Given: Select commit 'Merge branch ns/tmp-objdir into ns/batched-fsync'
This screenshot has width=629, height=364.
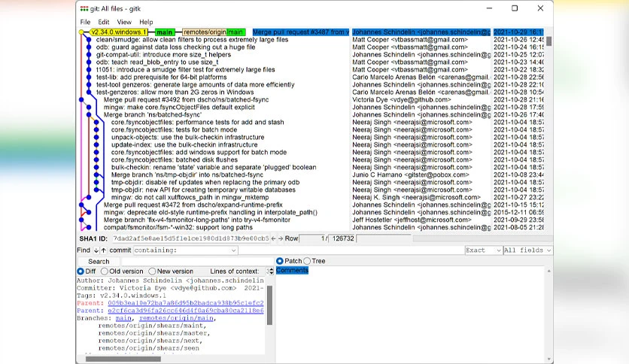Looking at the screenshot, I should tap(187, 174).
